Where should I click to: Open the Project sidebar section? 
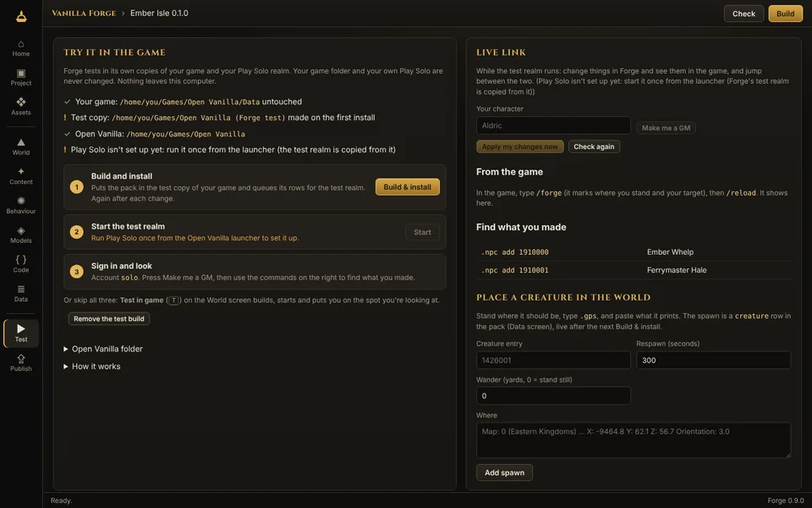[x=20, y=78]
